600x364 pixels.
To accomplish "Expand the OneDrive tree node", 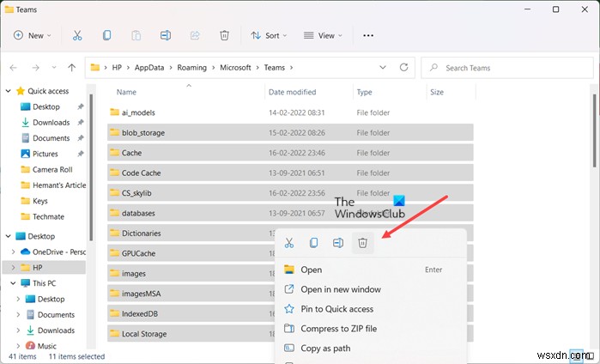I will 14,252.
